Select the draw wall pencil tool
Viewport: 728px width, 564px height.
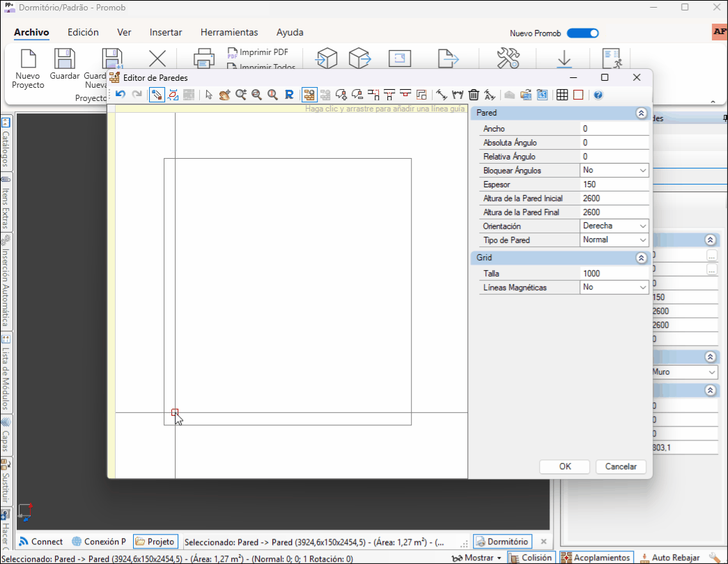click(x=157, y=95)
